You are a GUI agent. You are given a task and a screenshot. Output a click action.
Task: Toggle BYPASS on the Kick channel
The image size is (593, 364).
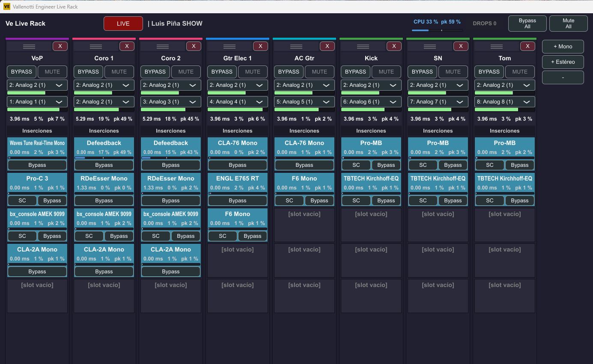tap(355, 72)
